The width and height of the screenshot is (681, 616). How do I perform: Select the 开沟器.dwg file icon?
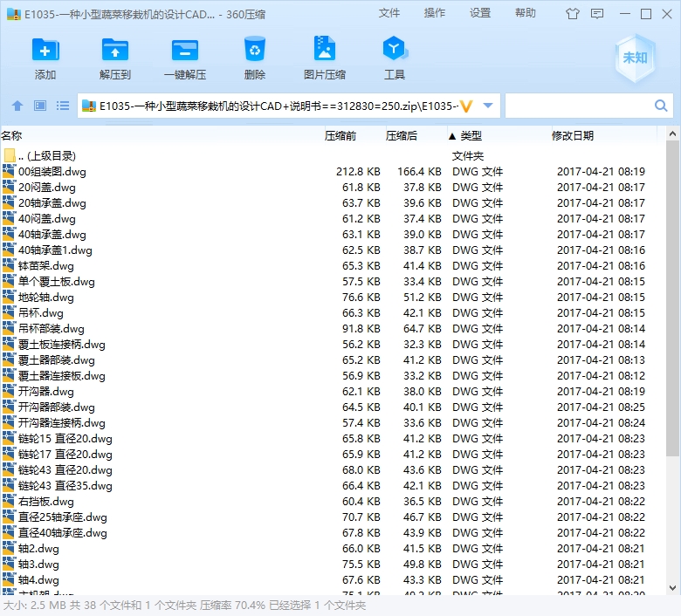9,391
